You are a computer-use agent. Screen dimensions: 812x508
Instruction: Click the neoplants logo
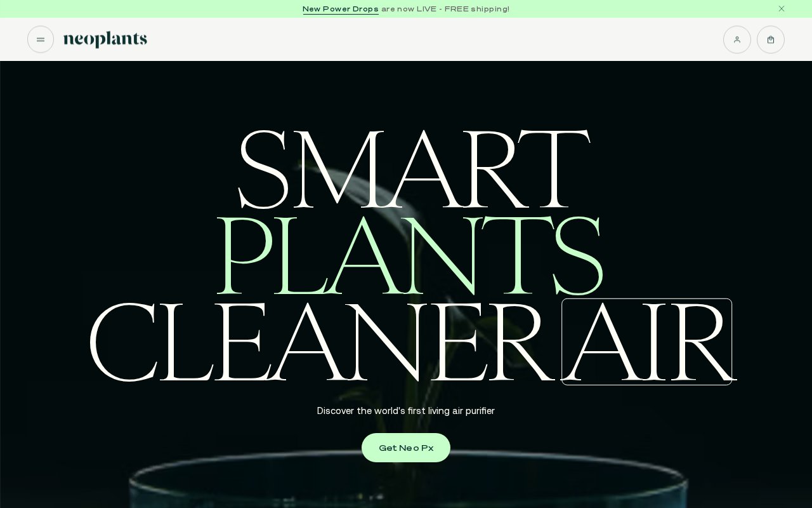click(105, 39)
